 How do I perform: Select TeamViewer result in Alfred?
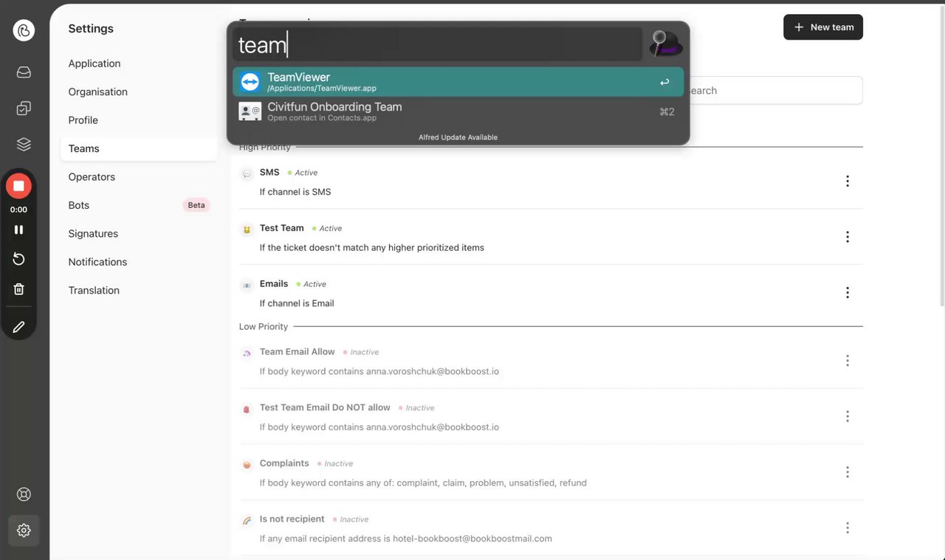458,82
